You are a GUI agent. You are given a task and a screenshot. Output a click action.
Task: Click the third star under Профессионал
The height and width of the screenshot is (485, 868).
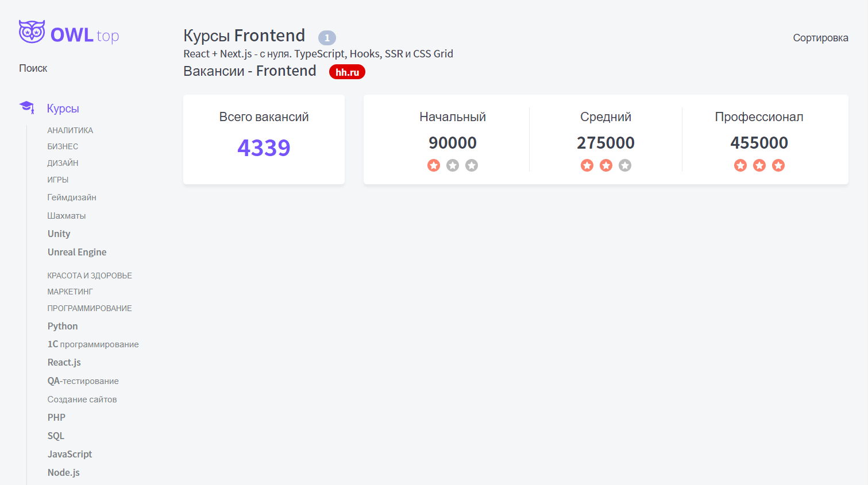778,165
